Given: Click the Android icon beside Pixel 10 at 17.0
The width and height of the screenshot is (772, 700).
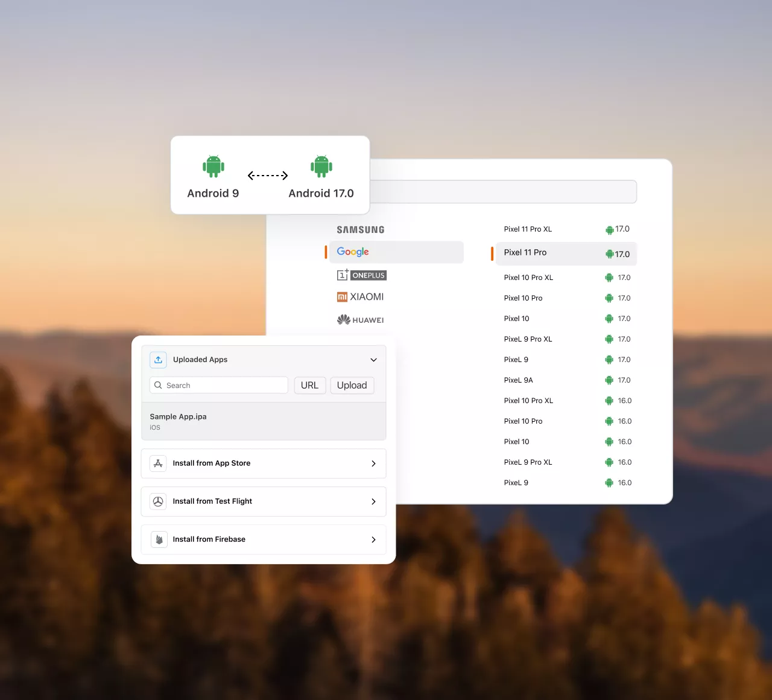Looking at the screenshot, I should click(609, 319).
